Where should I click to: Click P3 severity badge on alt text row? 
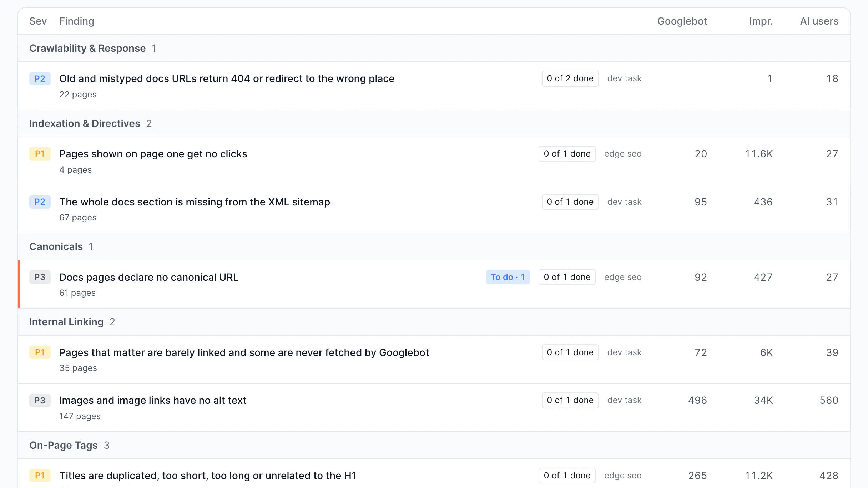tap(40, 400)
